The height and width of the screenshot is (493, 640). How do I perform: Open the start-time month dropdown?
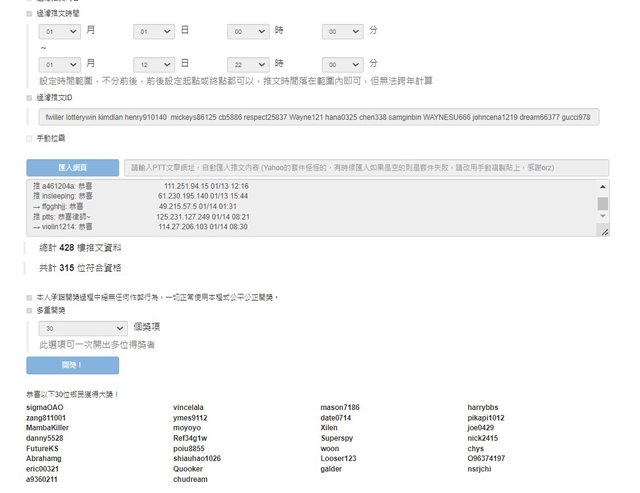(59, 32)
